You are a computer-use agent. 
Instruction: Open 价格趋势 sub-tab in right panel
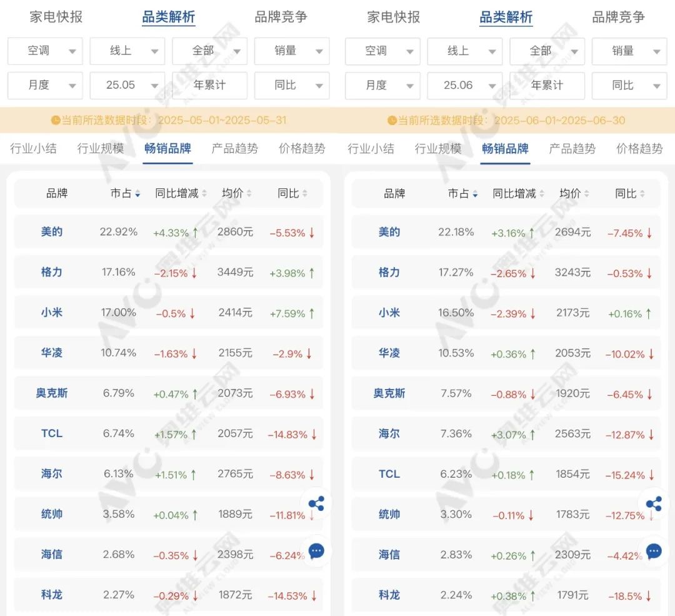(x=640, y=149)
